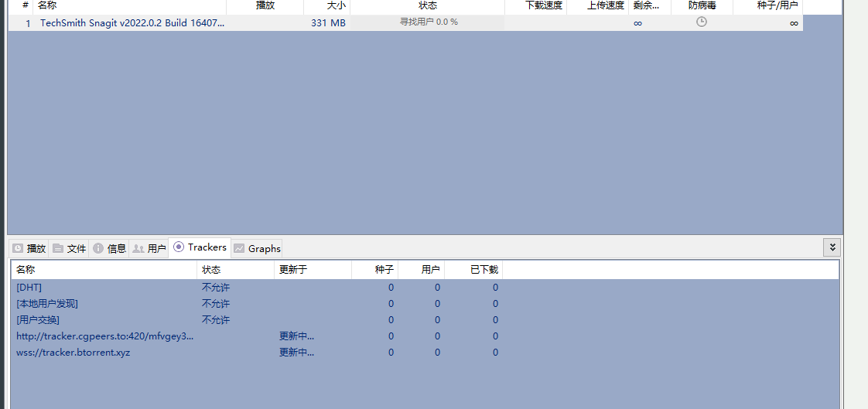Click the 寻找用户 0.0 % progress bar

click(x=427, y=22)
